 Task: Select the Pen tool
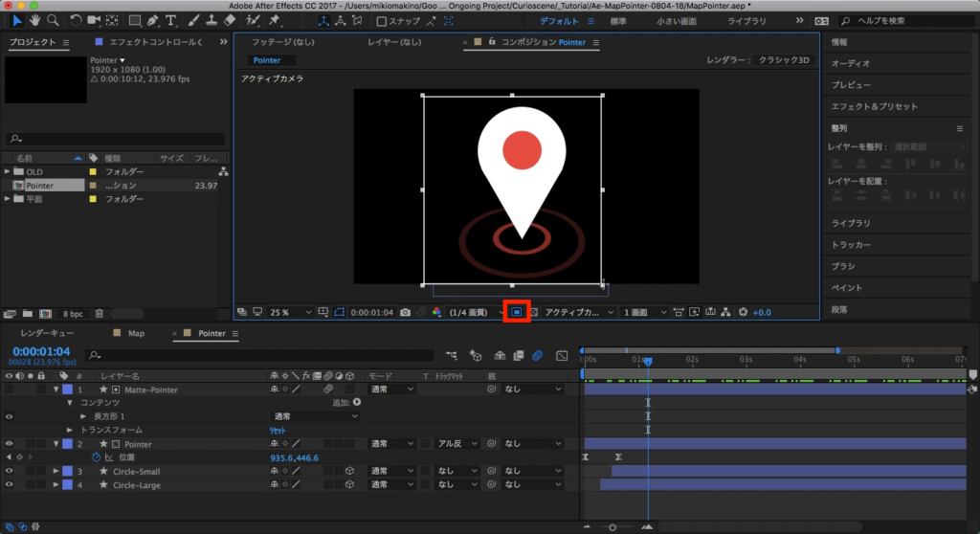[151, 20]
